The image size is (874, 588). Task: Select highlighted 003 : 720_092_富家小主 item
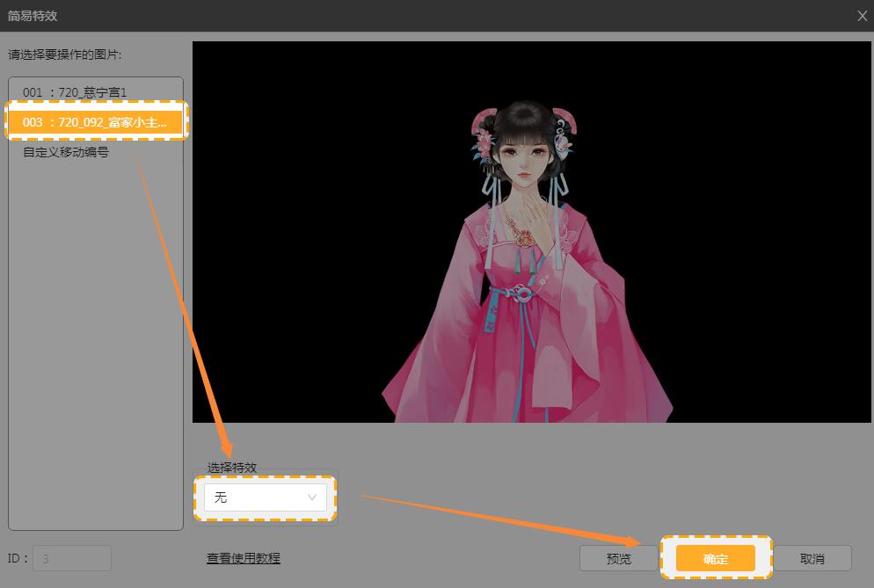pyautogui.click(x=95, y=122)
